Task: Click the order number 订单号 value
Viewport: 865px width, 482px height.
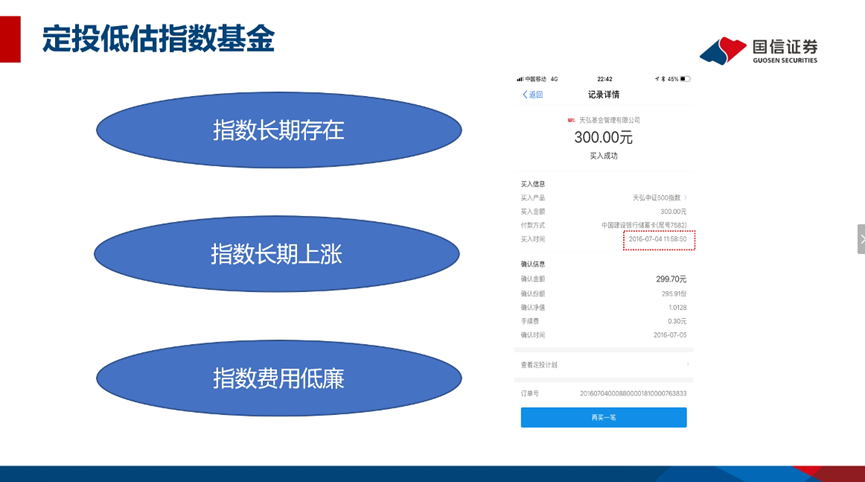Action: (633, 393)
